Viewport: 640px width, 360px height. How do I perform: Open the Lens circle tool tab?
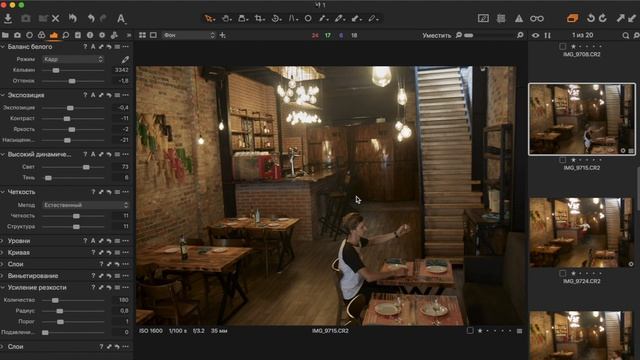[x=29, y=36]
